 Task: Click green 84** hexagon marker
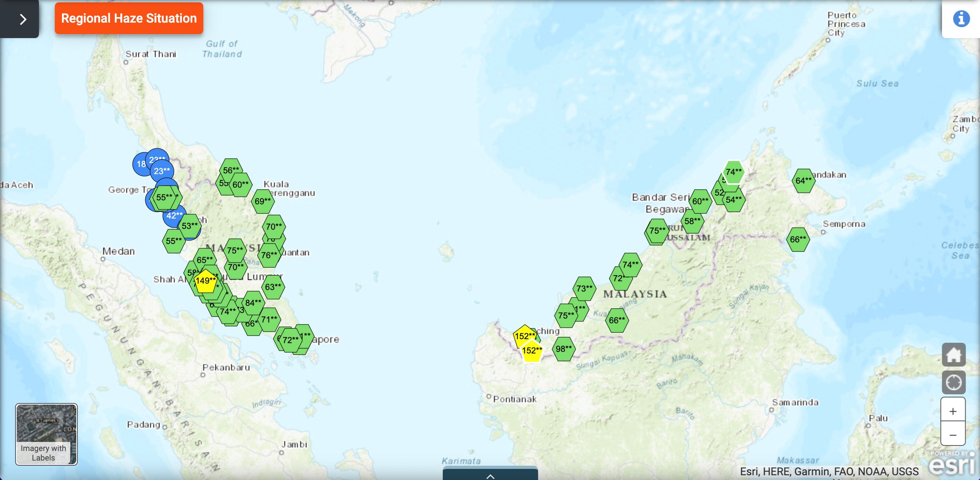click(253, 303)
